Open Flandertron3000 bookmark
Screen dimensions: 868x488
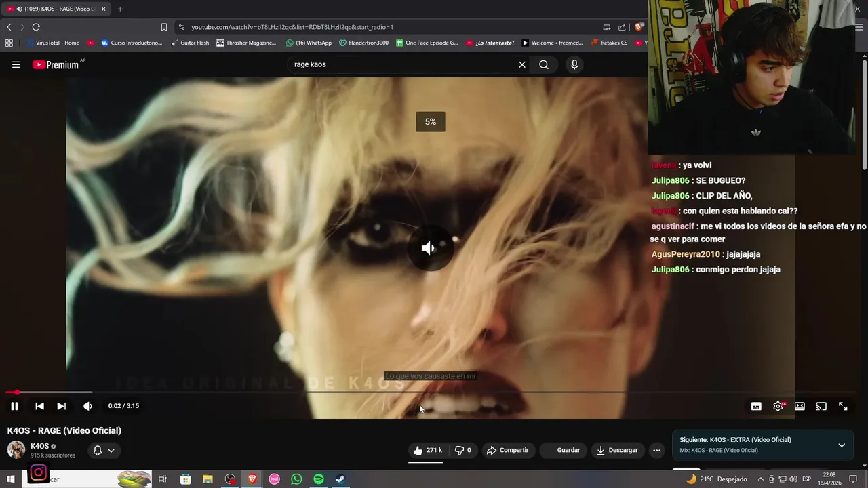[x=363, y=43]
